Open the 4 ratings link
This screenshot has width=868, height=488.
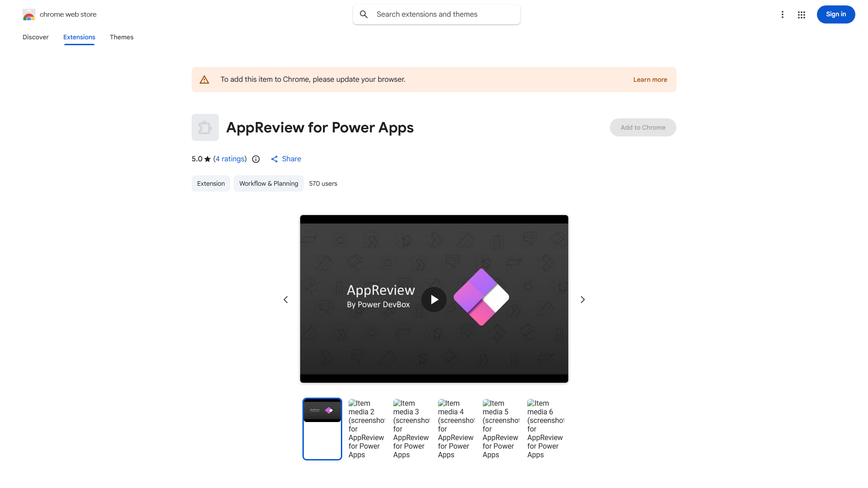point(230,159)
